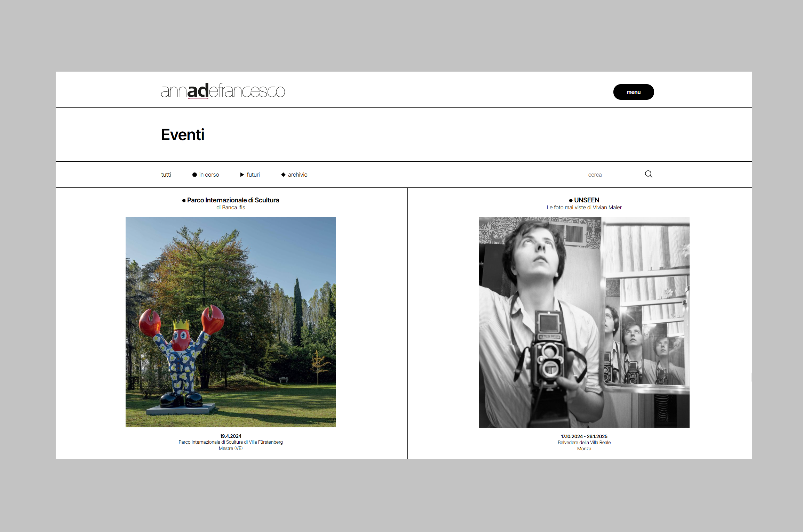Click the annadefrancesco logo
Screen dimensions: 803x532
click(x=223, y=91)
